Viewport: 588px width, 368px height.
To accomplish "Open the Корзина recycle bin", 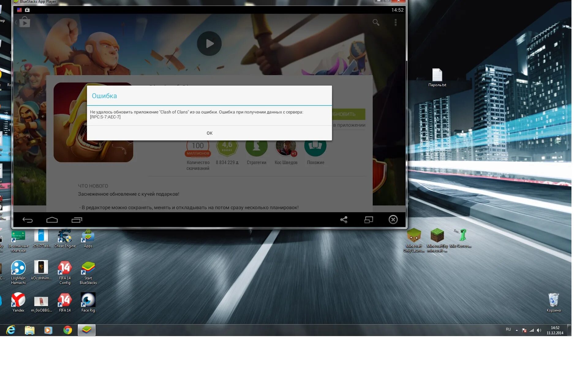I will coord(553,302).
